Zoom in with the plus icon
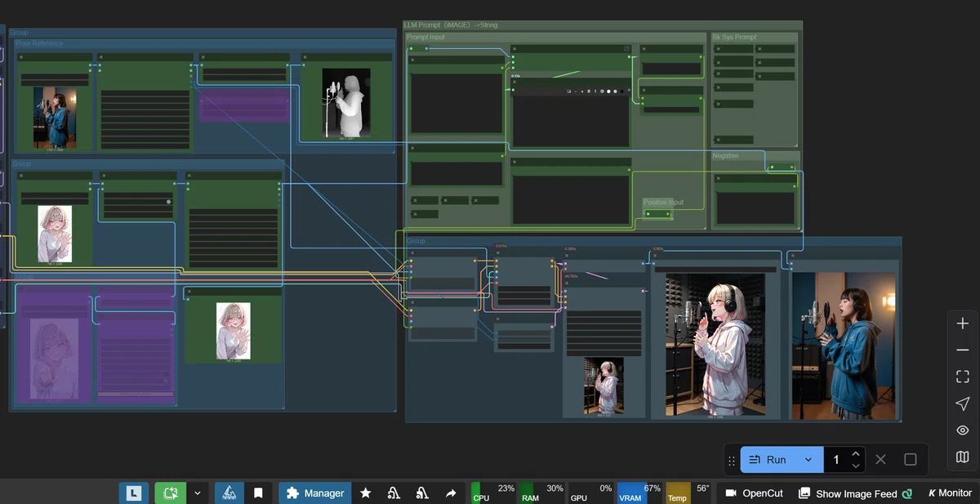Screen dimensions: 980x504 (963, 323)
